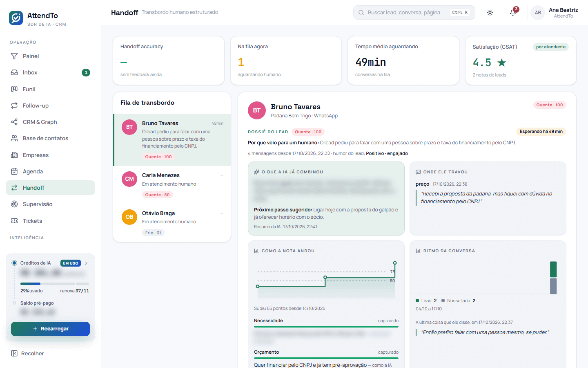
Task: Select Carla Menezes in queue
Action: [172, 185]
